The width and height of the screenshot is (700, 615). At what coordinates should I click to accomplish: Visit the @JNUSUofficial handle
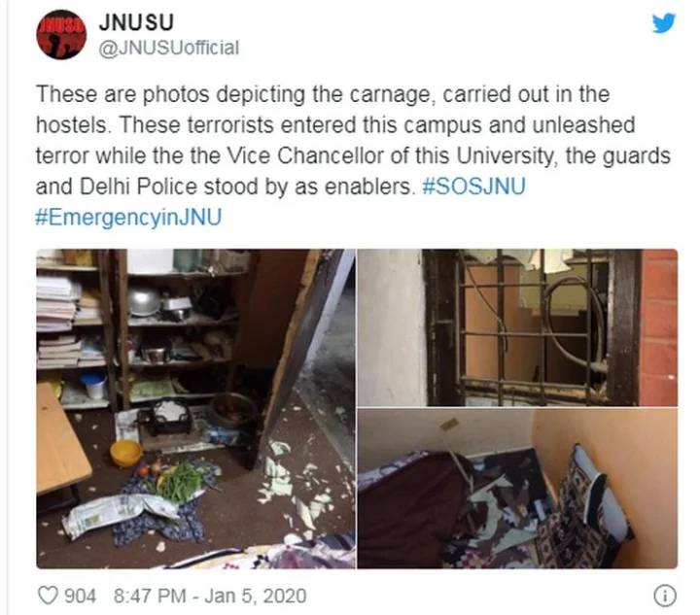(x=169, y=49)
